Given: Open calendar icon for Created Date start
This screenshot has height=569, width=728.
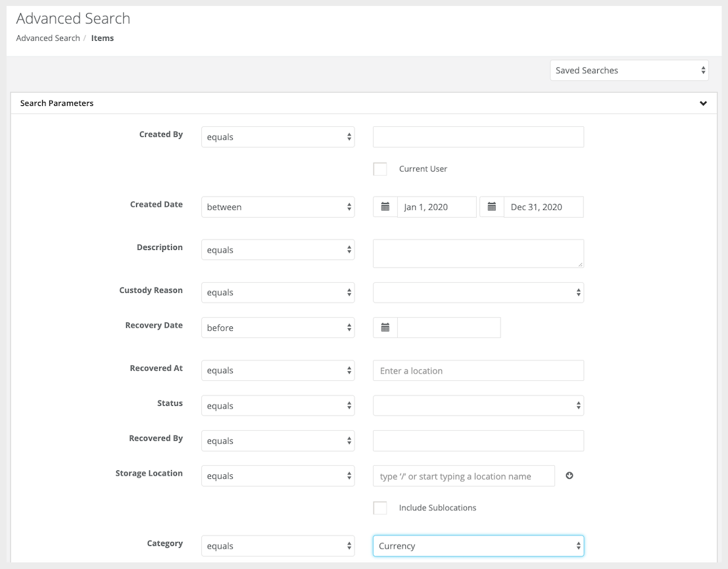Looking at the screenshot, I should pyautogui.click(x=385, y=207).
